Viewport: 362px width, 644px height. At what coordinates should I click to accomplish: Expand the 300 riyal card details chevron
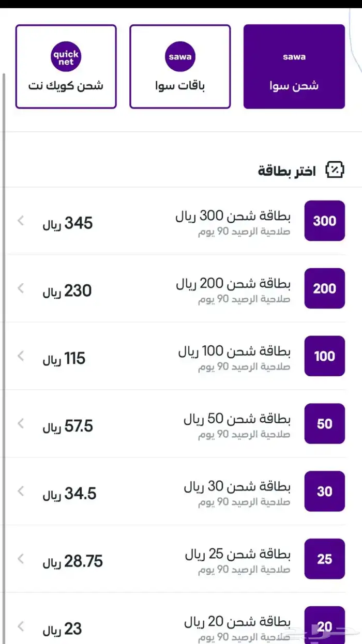pyautogui.click(x=21, y=221)
